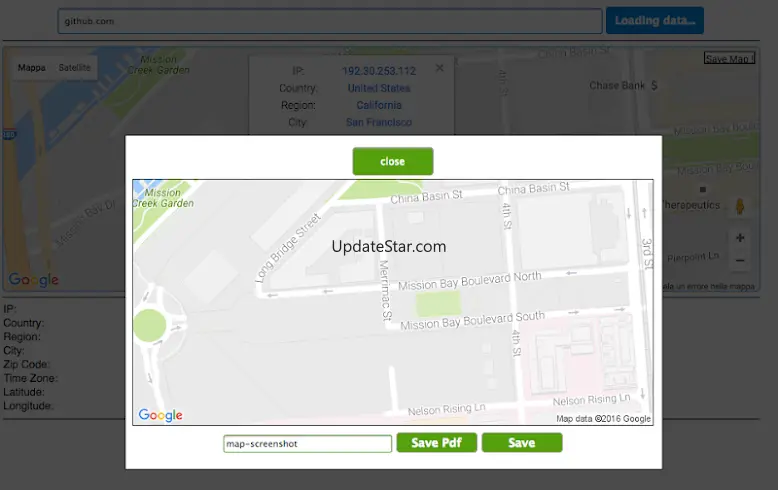Click California region value in popup
778x490 pixels.
[x=379, y=105]
